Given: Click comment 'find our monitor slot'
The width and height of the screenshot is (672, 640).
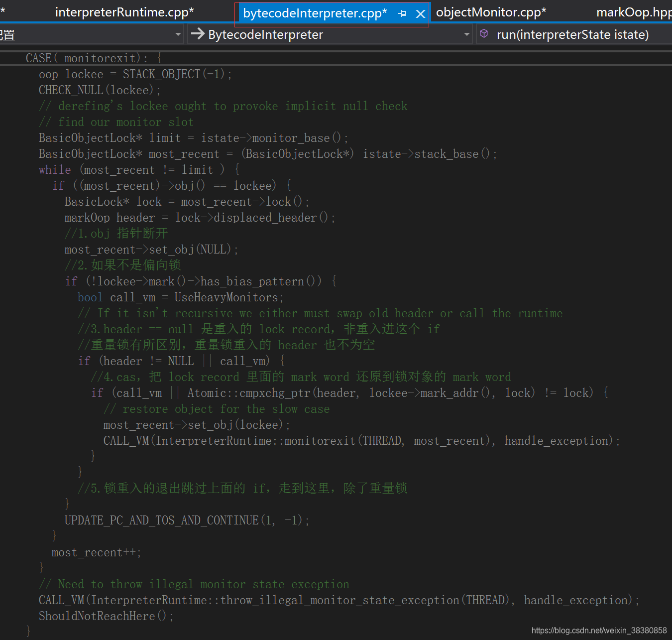Looking at the screenshot, I should pyautogui.click(x=116, y=122).
